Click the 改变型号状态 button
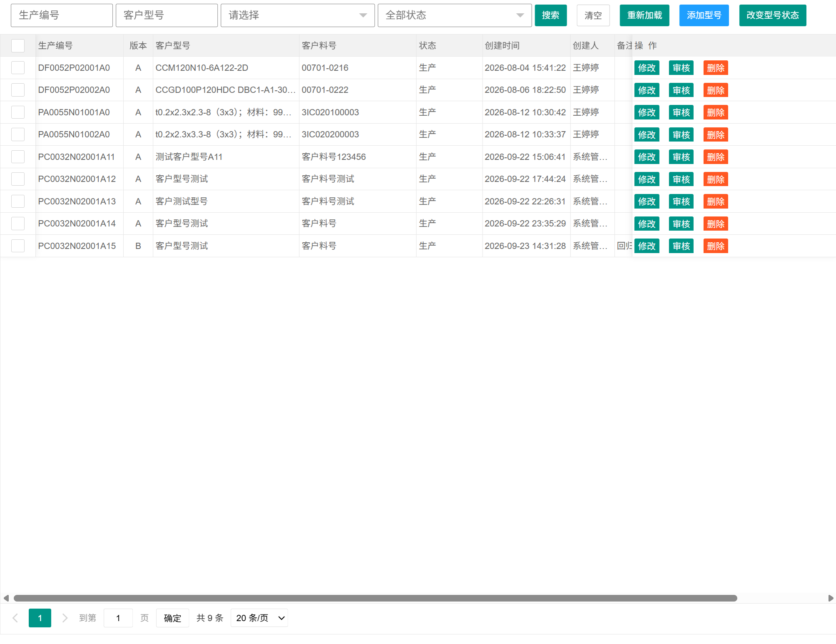 [x=772, y=15]
